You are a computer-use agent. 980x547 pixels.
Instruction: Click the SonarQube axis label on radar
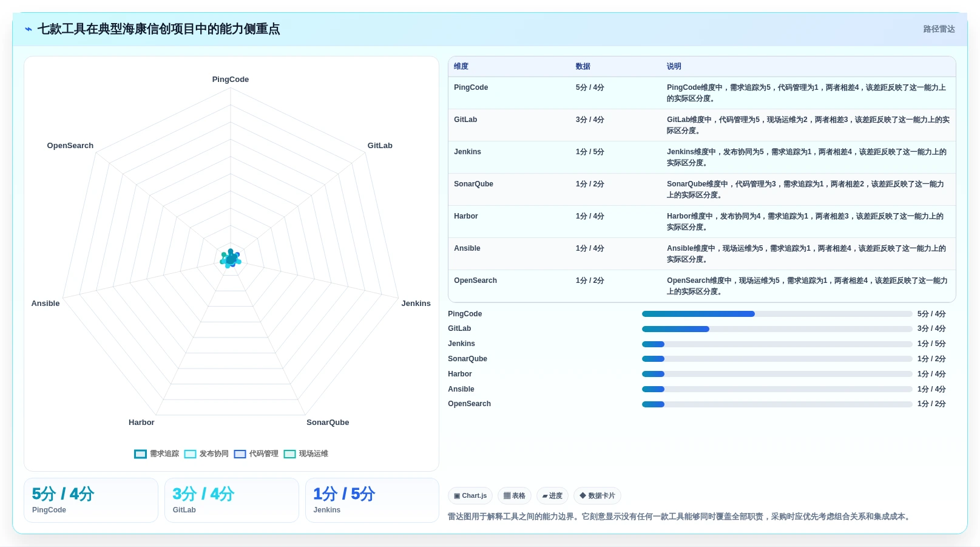point(328,423)
